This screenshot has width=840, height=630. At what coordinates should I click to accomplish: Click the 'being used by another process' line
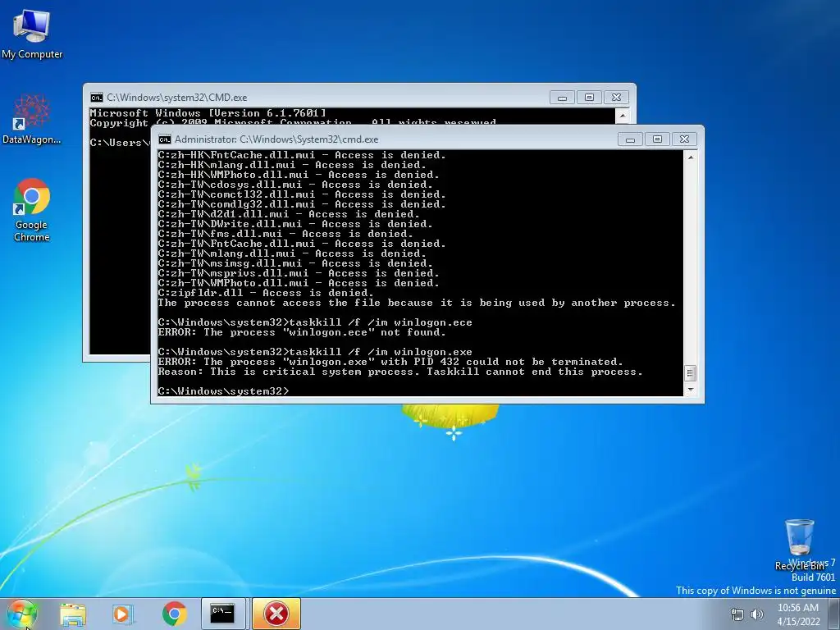pyautogui.click(x=417, y=303)
